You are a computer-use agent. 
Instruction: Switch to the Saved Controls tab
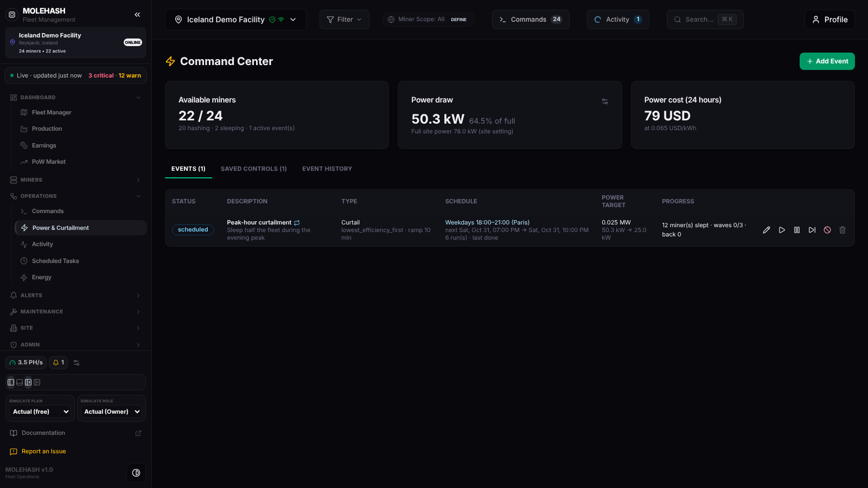click(x=254, y=169)
